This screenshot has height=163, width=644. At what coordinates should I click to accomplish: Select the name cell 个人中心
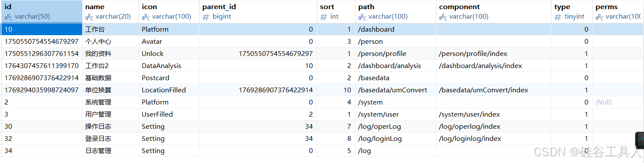tap(110, 42)
